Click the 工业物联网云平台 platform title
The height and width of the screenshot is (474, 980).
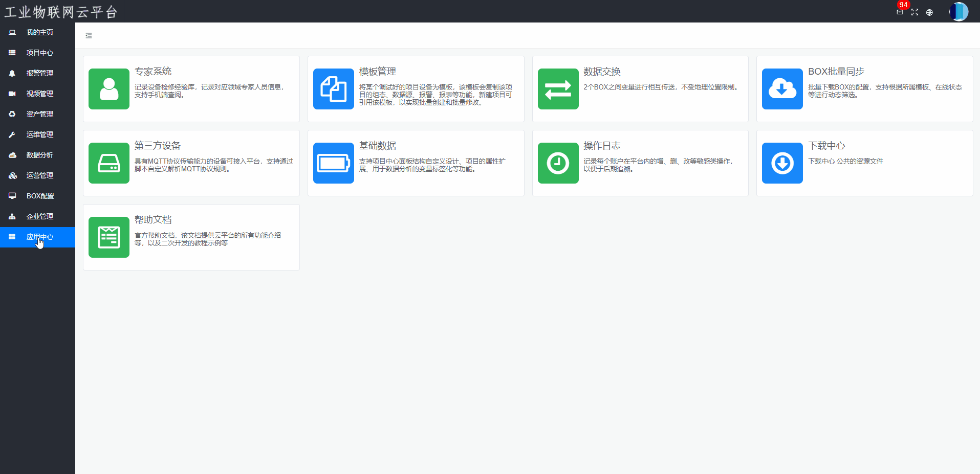point(61,12)
